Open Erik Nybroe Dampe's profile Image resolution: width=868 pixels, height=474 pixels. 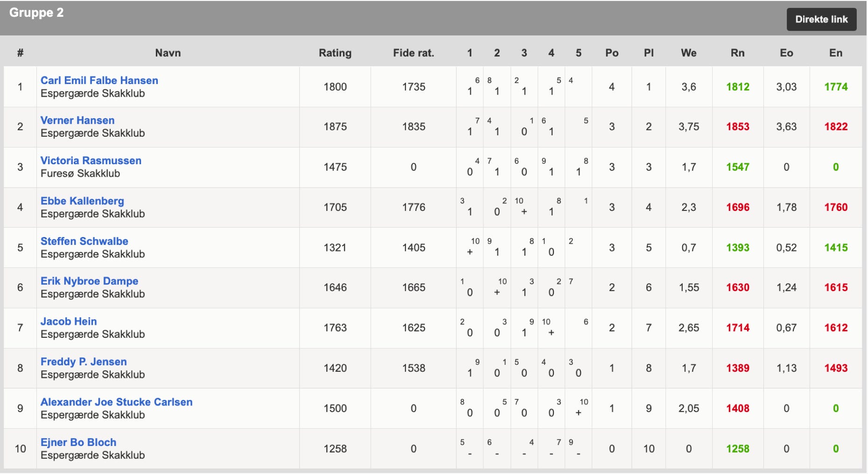(89, 281)
